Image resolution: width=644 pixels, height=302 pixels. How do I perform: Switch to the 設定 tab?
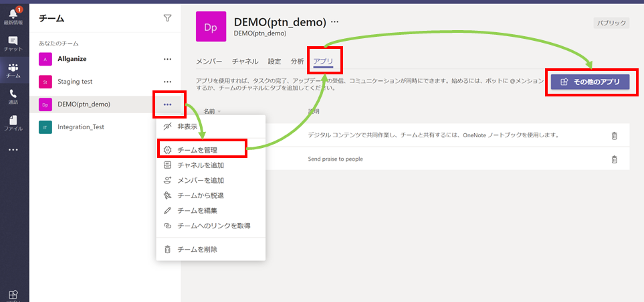[x=274, y=62]
